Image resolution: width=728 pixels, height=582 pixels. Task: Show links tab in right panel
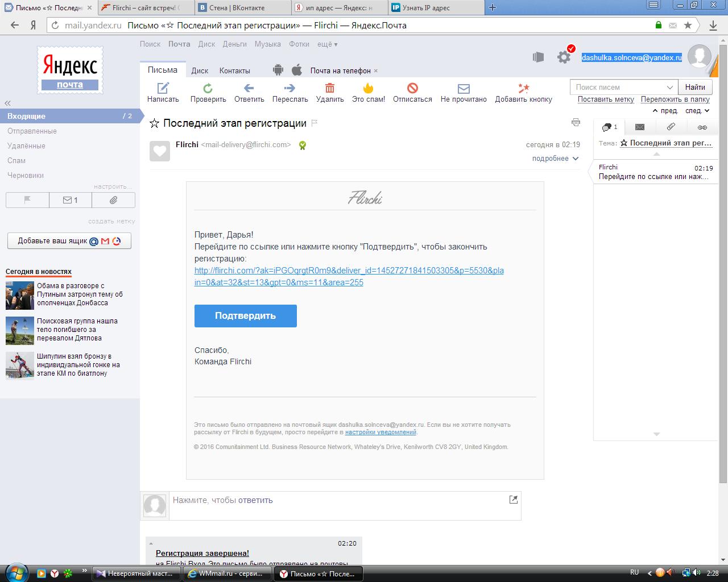tap(702, 127)
